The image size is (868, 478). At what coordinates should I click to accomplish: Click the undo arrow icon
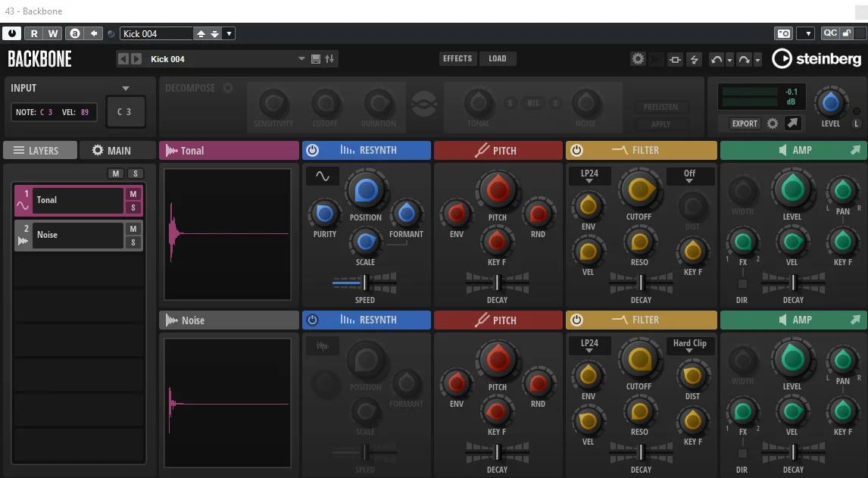[x=717, y=59]
